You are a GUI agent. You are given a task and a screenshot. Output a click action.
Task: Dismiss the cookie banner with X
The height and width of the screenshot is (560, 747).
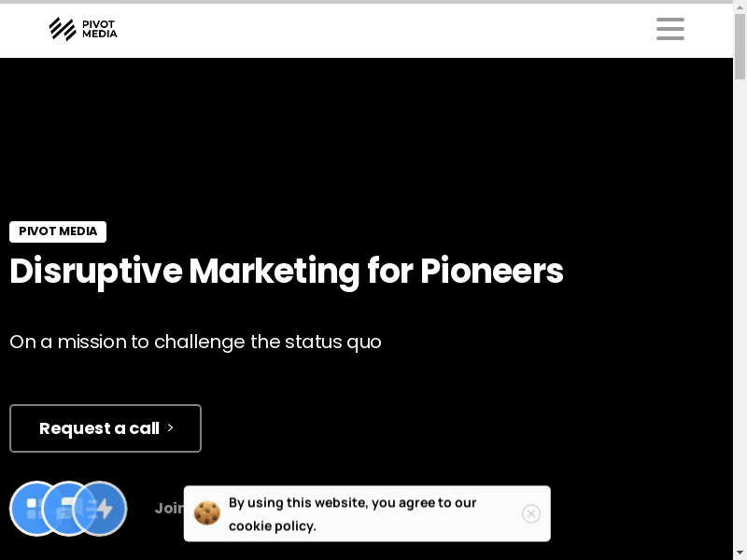coord(531,513)
